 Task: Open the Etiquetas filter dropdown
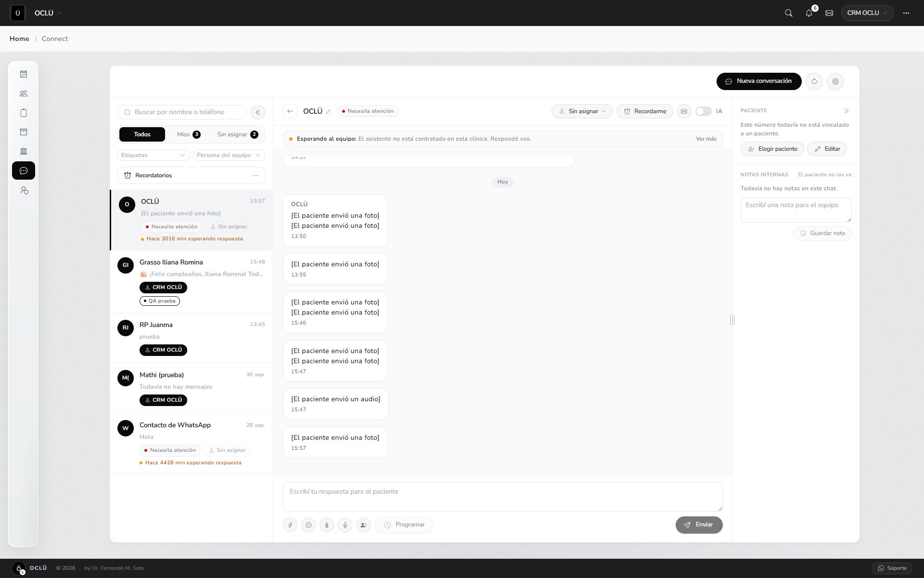153,155
